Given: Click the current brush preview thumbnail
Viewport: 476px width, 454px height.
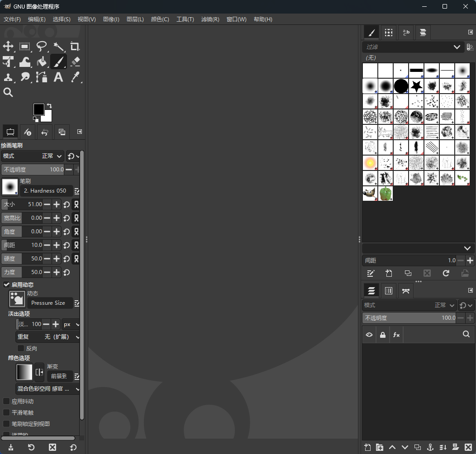Looking at the screenshot, I should (10, 186).
